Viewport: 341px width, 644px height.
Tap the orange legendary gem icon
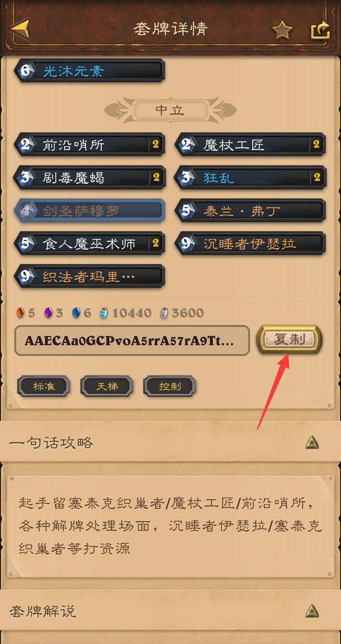pos(20,313)
